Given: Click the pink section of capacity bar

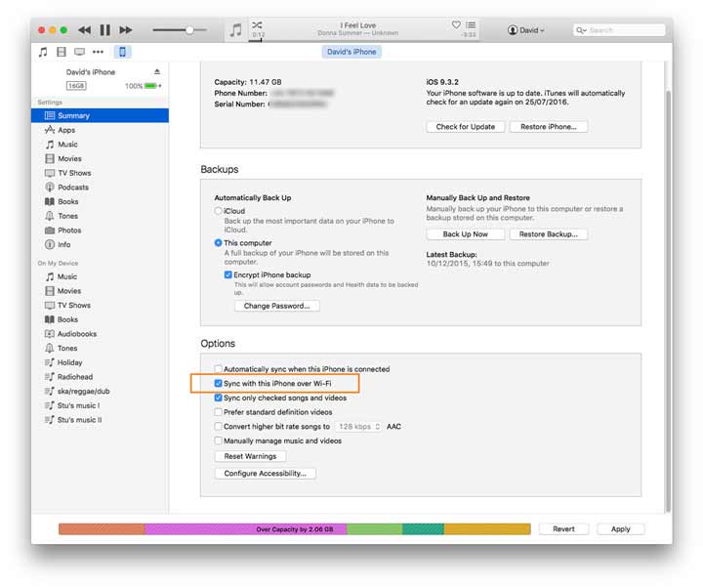Looking at the screenshot, I should (246, 529).
